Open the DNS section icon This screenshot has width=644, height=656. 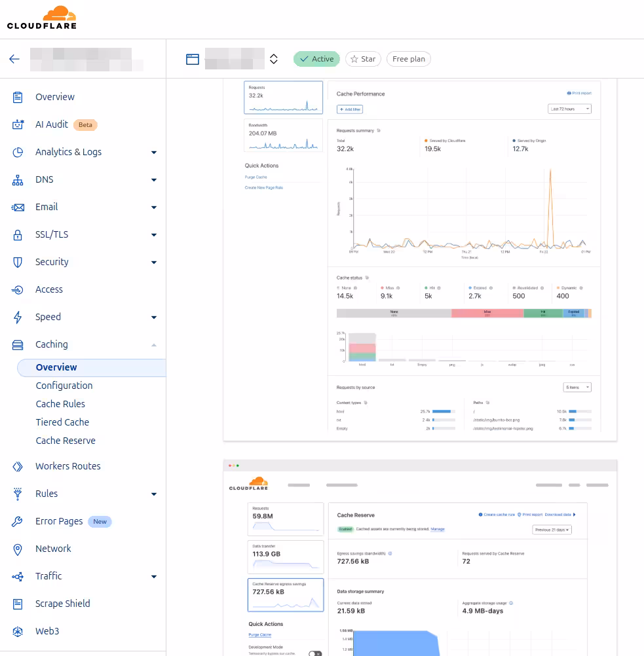pyautogui.click(x=19, y=179)
